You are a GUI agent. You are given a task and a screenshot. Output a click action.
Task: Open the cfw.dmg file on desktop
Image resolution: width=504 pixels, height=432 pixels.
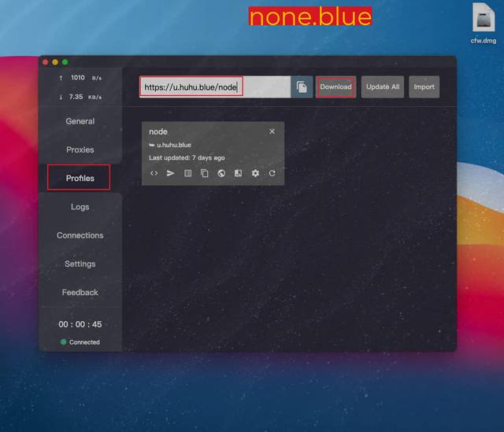click(483, 20)
